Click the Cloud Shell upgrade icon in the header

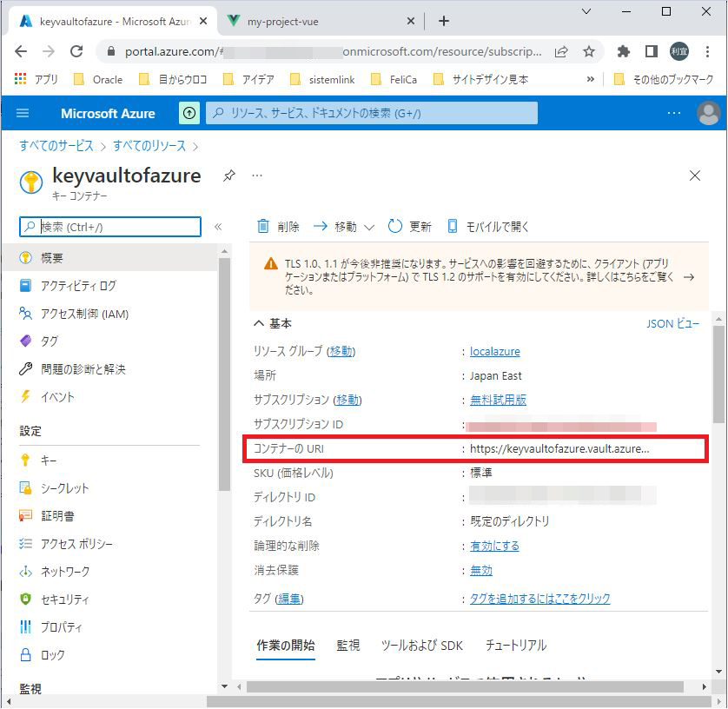click(189, 113)
